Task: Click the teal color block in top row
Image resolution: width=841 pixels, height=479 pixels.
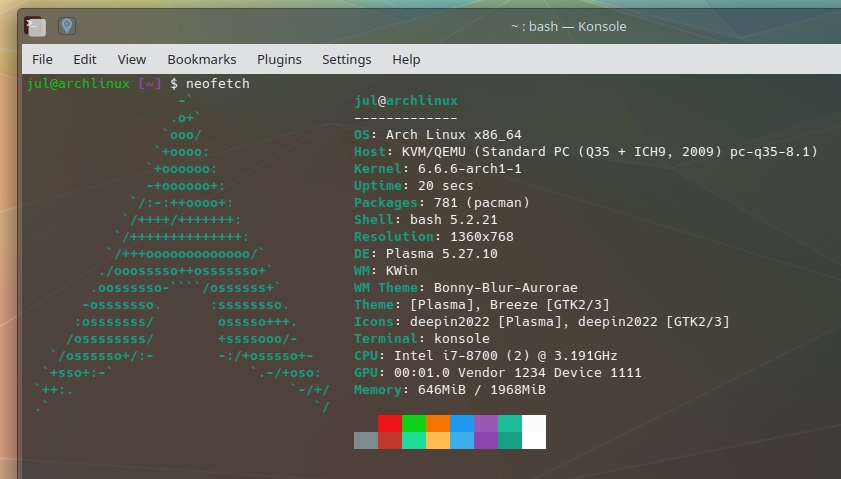Action: pyautogui.click(x=510, y=423)
